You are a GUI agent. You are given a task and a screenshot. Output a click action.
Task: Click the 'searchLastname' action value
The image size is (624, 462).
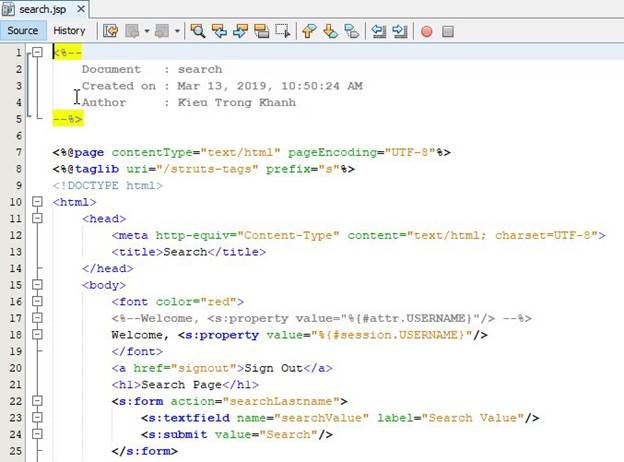tap(281, 401)
